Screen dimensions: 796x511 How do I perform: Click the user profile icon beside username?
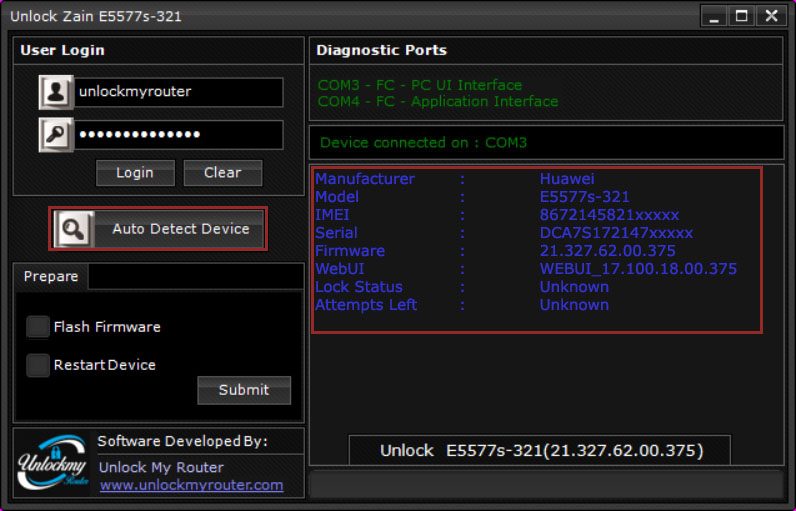click(56, 92)
